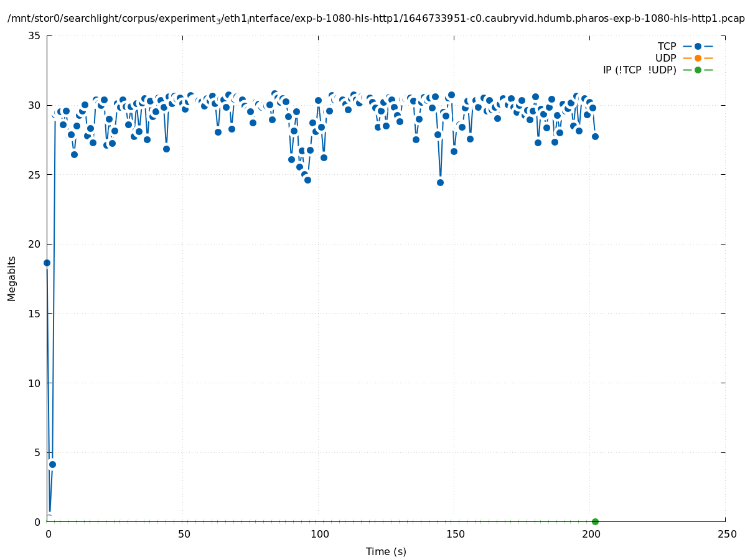Select the TCP legend label
745x560 pixels.
667,46
